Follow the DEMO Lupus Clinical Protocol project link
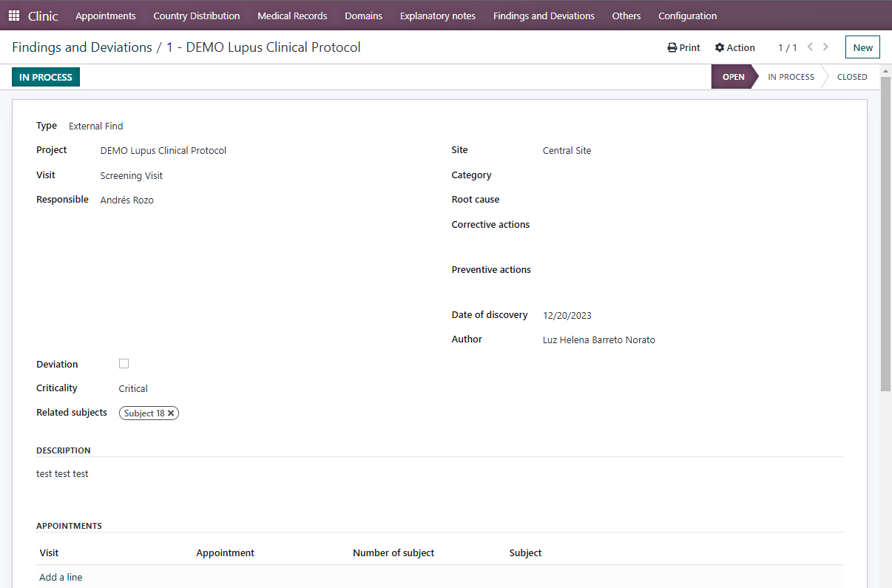This screenshot has height=588, width=892. pos(163,150)
